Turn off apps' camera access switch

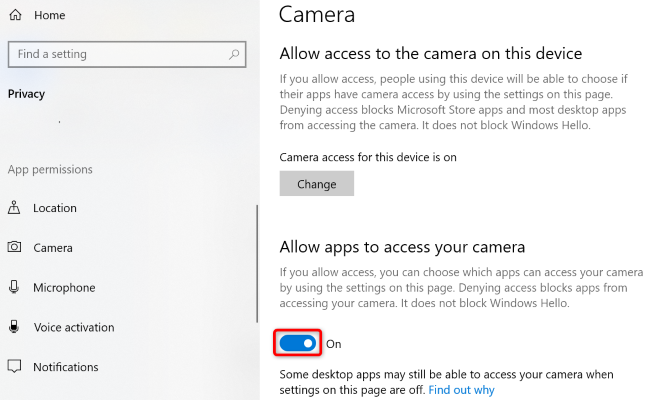(298, 343)
